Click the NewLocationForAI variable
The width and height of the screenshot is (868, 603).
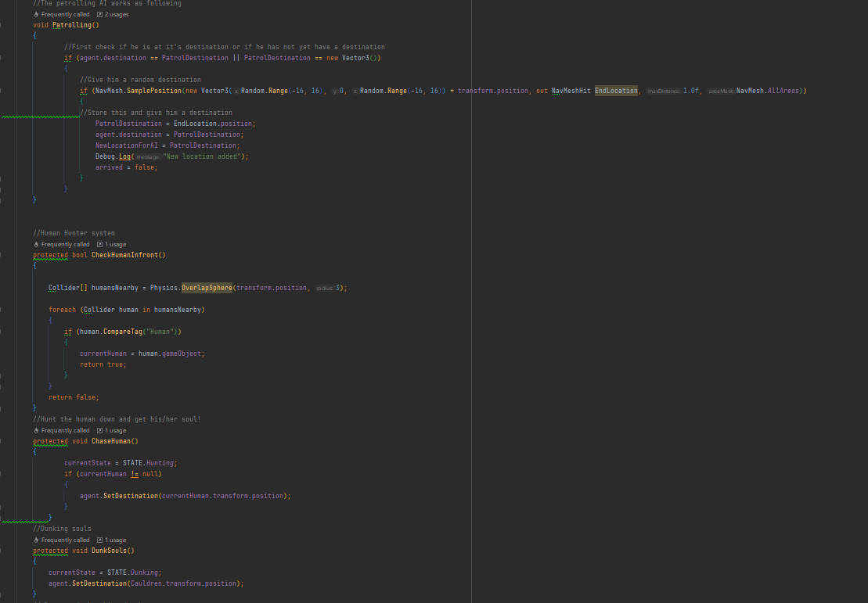click(126, 145)
